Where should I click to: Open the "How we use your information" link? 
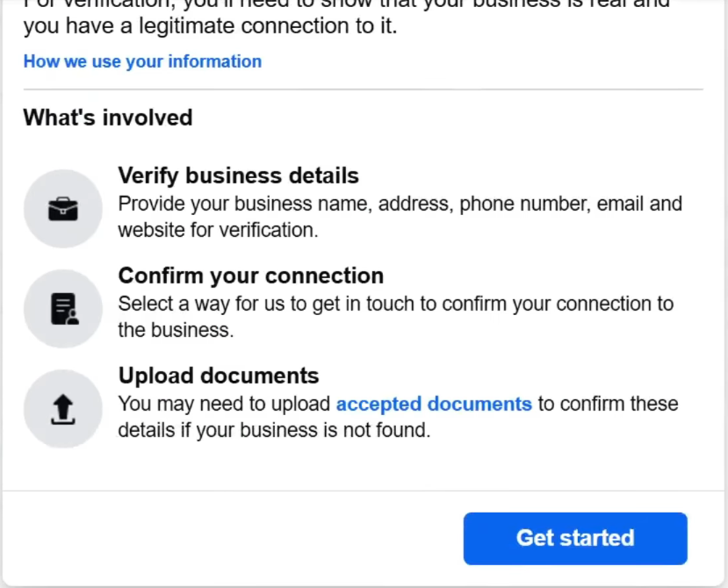click(142, 61)
